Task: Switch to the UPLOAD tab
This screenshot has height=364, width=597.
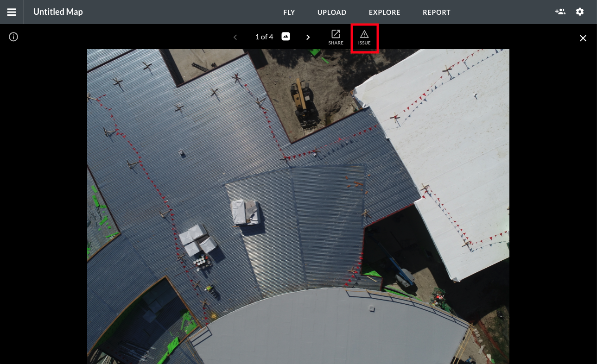Action: tap(332, 13)
